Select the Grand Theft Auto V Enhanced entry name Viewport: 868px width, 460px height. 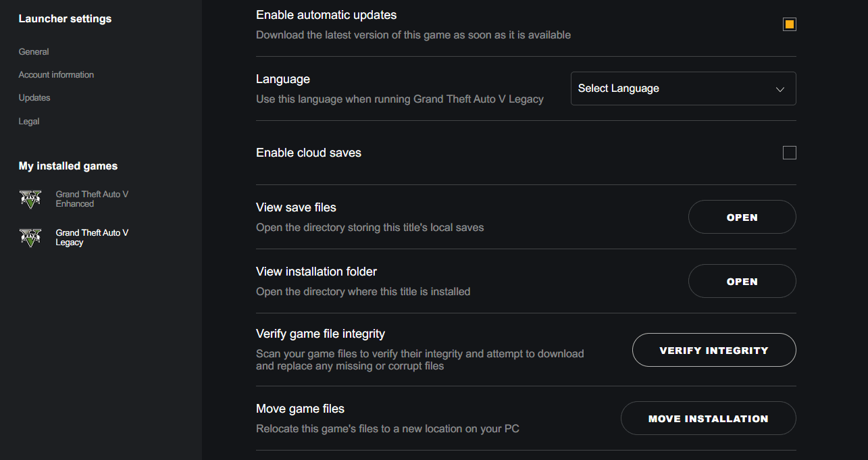[92, 199]
